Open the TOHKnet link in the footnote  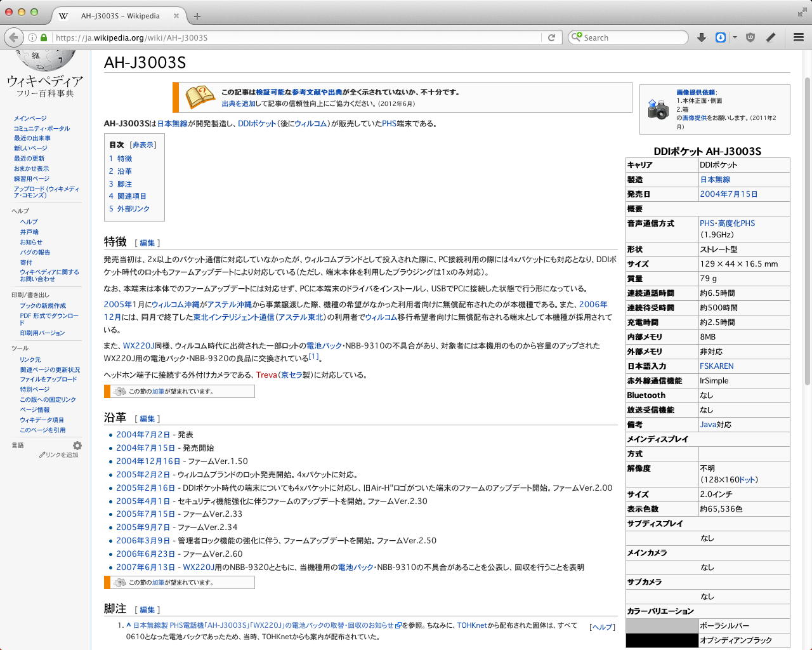pos(472,625)
